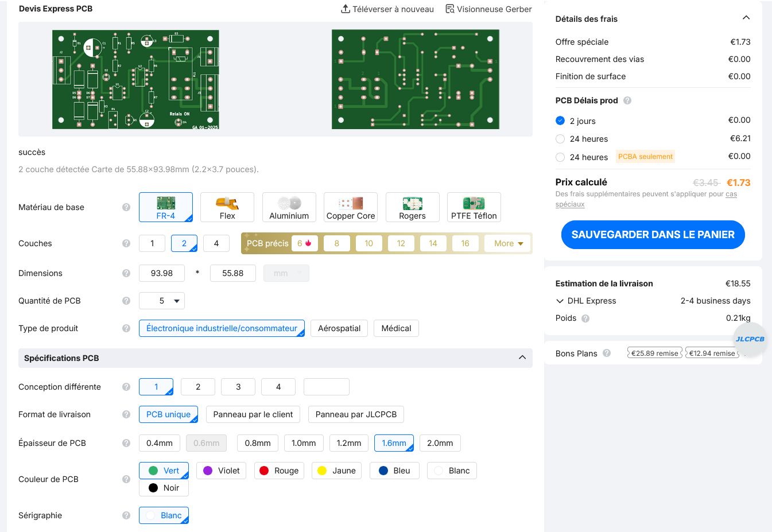This screenshot has width=772, height=532.
Task: Click SAUVEGARDER DANS LE PANIER button
Action: pos(653,235)
